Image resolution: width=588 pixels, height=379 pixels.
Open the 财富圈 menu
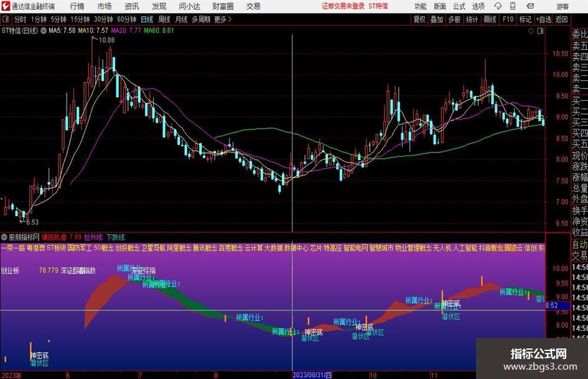pos(223,6)
